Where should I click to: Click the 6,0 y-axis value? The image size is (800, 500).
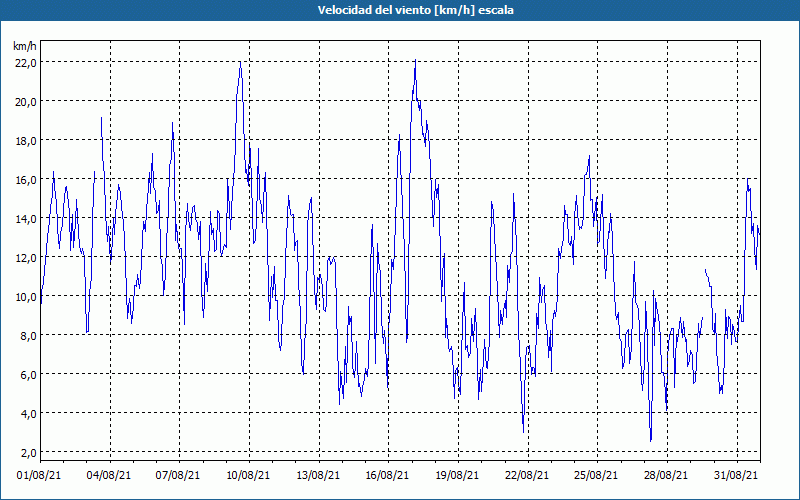[28, 375]
